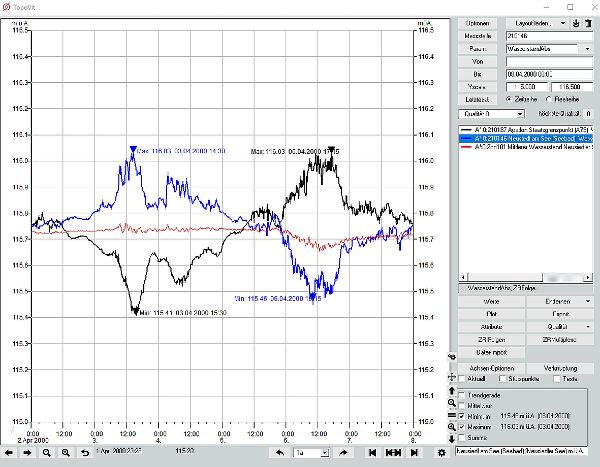Viewport: 600px width, 467px height.
Task: Click the magnifier icon beside the Maximum checkbox
Action: click(452, 427)
